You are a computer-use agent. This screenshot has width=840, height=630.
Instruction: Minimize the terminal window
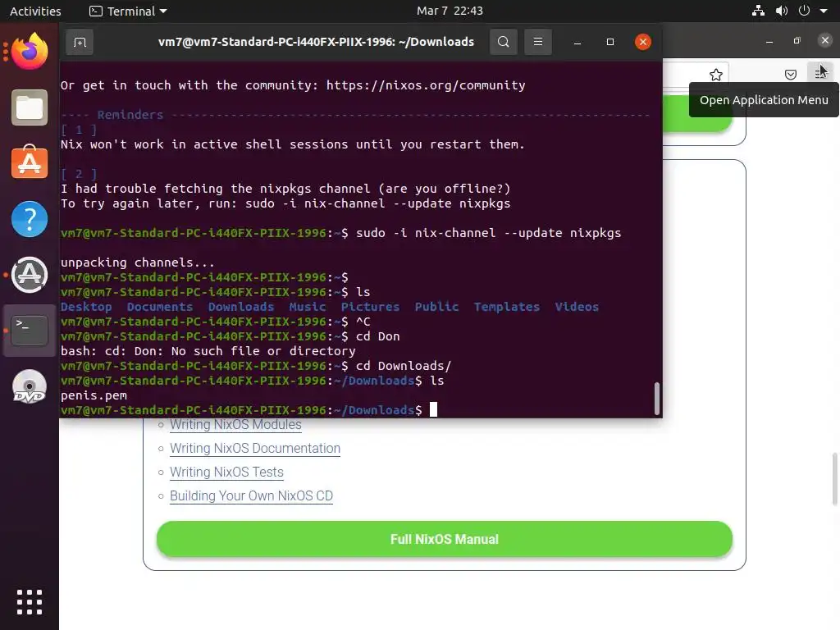point(577,43)
